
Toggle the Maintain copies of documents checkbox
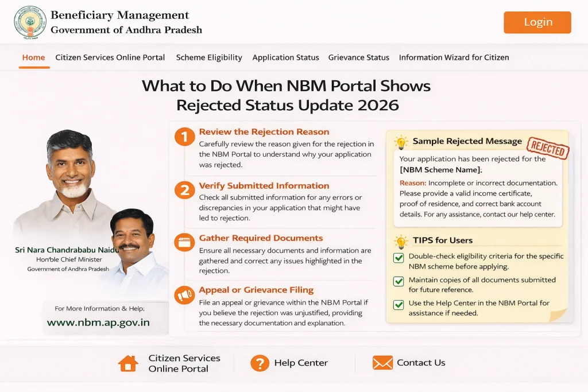399,281
